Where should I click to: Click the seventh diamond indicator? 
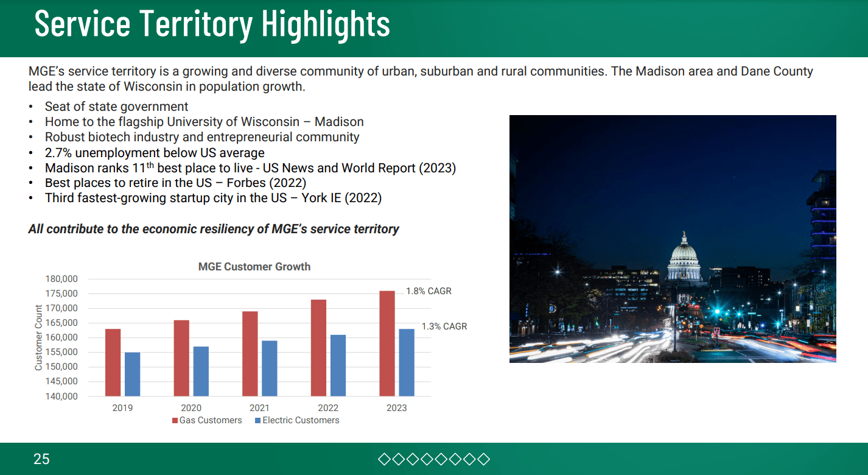[x=469, y=459]
